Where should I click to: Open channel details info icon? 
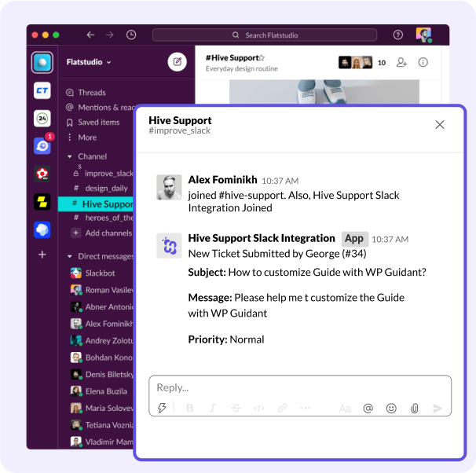click(x=423, y=63)
